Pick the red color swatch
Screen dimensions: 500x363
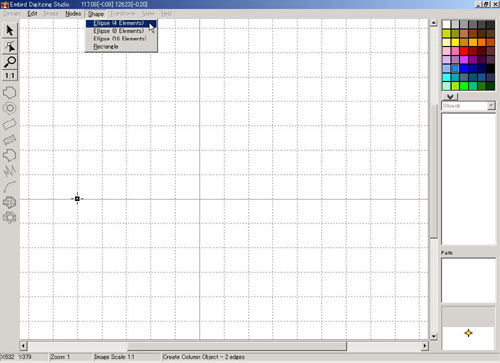tap(464, 51)
